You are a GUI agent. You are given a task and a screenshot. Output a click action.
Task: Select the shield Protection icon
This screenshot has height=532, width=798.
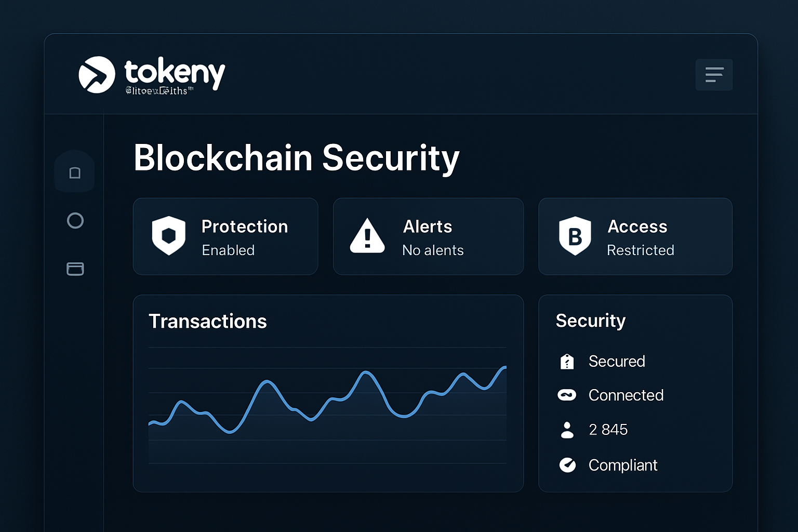(x=168, y=236)
